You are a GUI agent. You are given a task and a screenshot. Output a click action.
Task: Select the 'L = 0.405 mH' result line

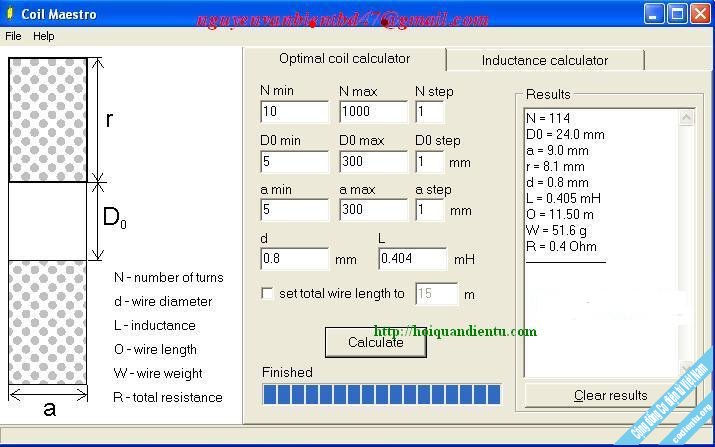[564, 198]
